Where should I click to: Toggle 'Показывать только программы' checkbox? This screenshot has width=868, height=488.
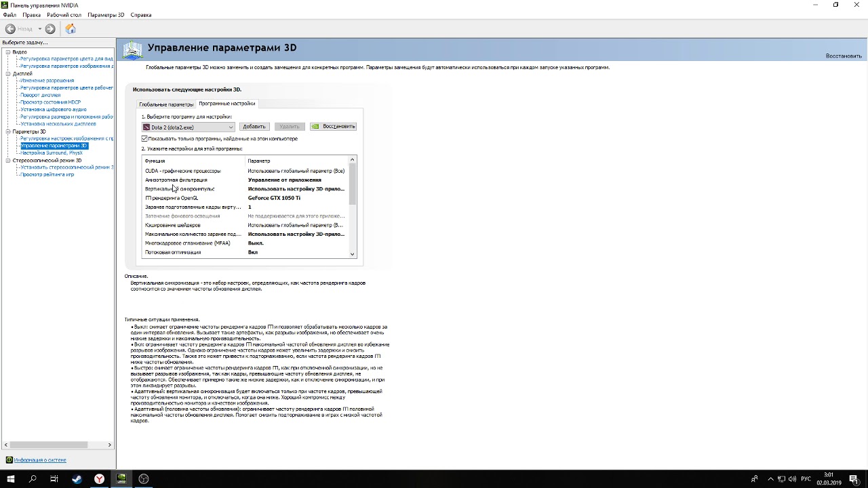[x=144, y=138]
